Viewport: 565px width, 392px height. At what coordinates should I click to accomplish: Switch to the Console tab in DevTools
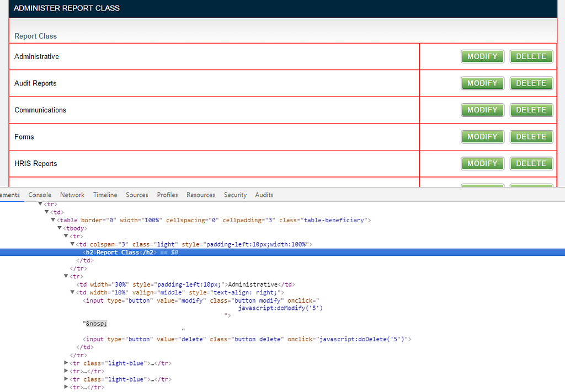39,195
